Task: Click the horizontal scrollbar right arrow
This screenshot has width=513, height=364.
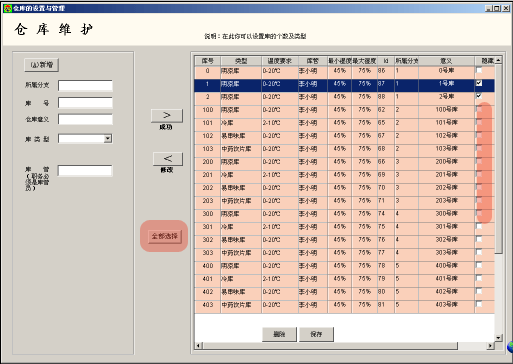Action: coord(490,345)
